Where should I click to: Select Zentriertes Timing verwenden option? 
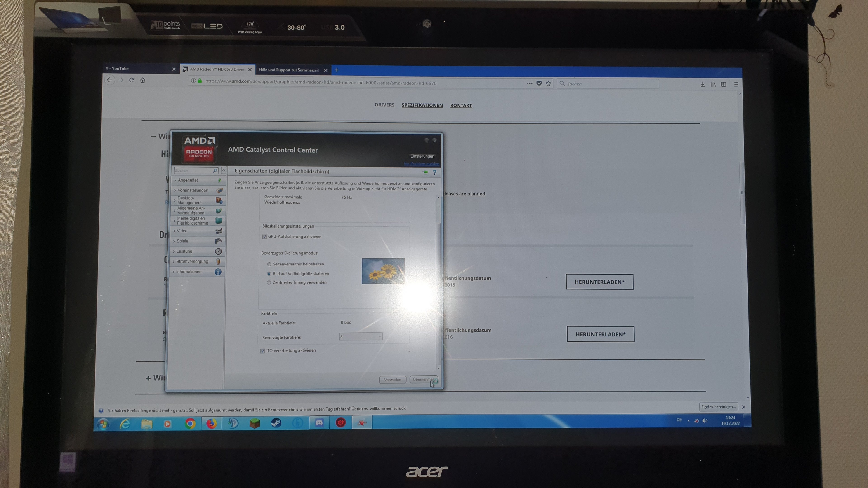269,283
